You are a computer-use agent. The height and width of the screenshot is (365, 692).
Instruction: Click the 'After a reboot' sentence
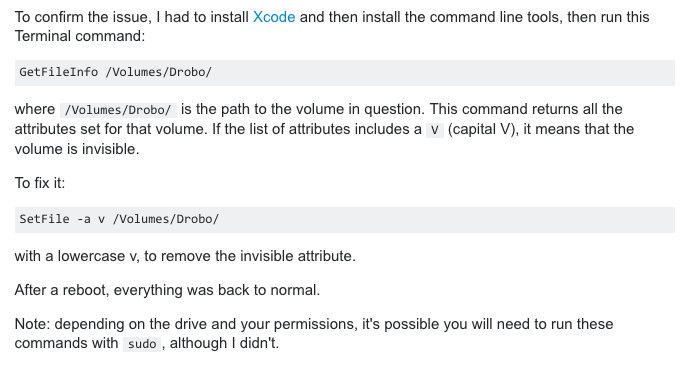point(167,290)
